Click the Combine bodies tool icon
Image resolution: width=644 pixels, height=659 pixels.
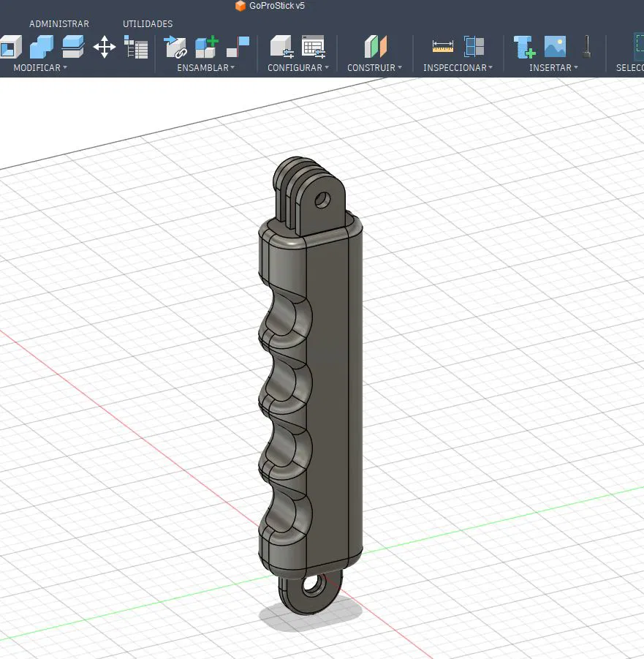tap(42, 48)
